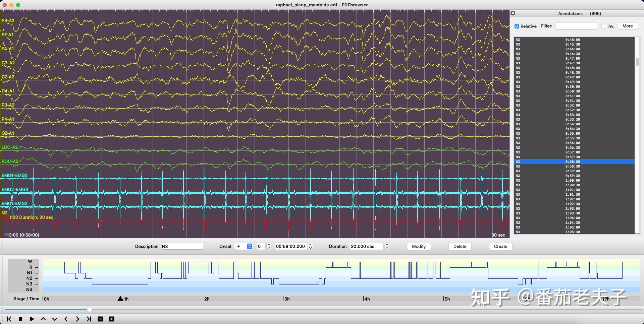This screenshot has width=644, height=324.
Task: Click the down chevron icon in bottom toolbar
Action: 55,319
